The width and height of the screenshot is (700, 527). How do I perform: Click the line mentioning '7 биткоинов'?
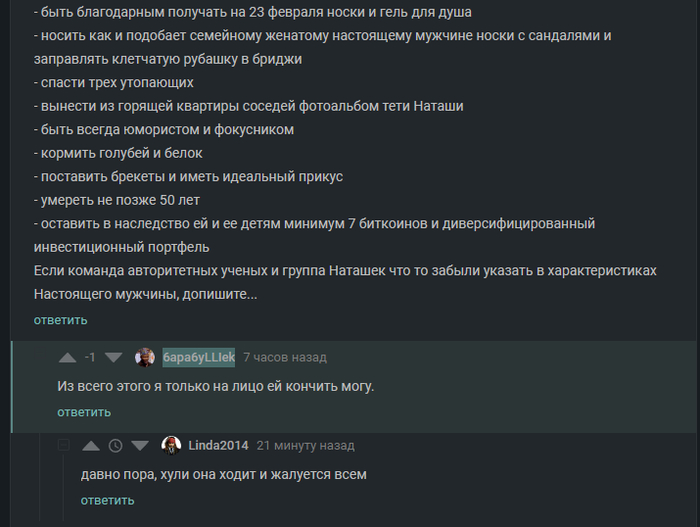point(314,222)
